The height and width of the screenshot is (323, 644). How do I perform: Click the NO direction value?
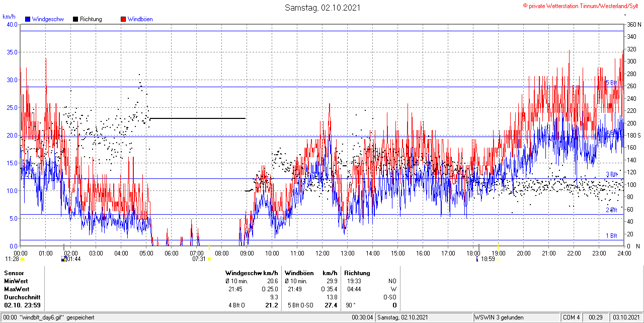point(392,281)
